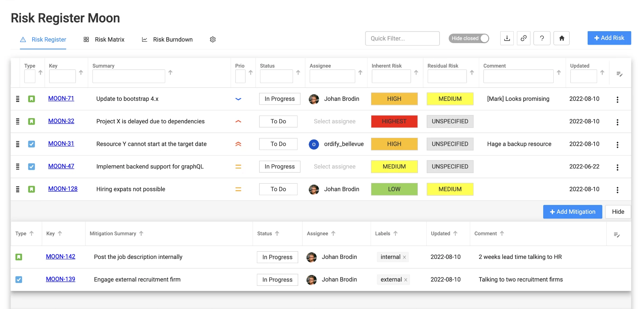Open the three-dot menu for MOON-128

point(617,190)
